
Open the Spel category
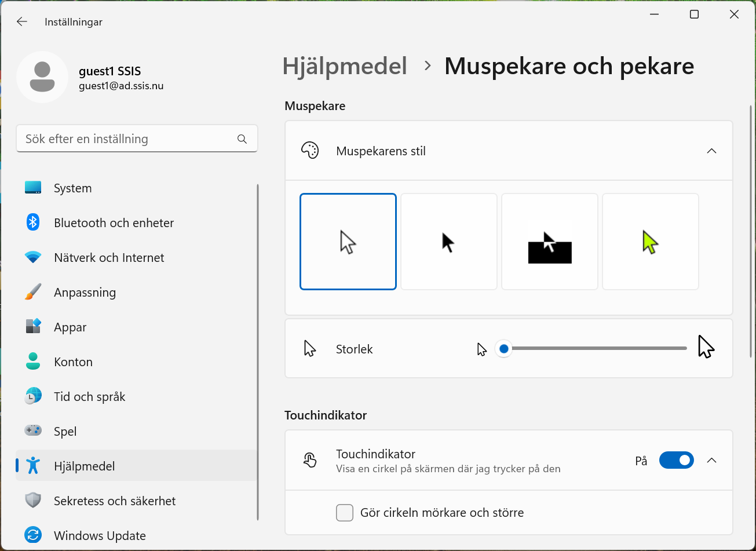(x=137, y=431)
